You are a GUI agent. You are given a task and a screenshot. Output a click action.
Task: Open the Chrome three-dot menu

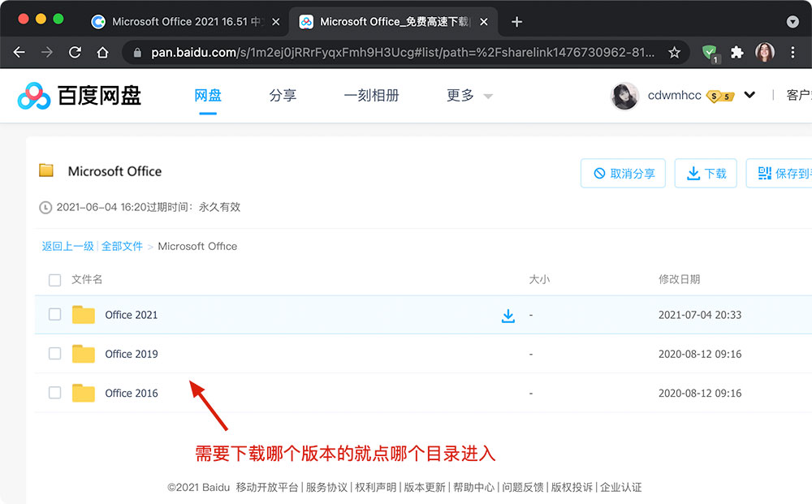pos(793,52)
